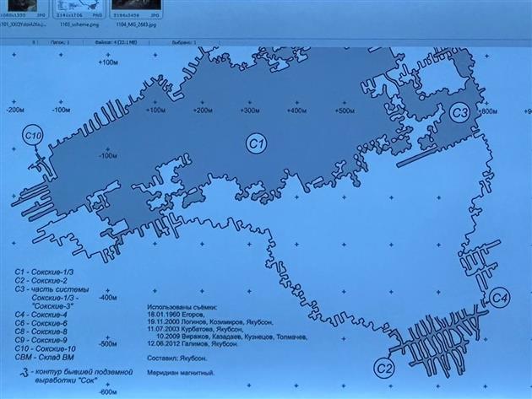Click the circled C2 marker on map
Viewport: 532px width, 399px height.
click(384, 368)
